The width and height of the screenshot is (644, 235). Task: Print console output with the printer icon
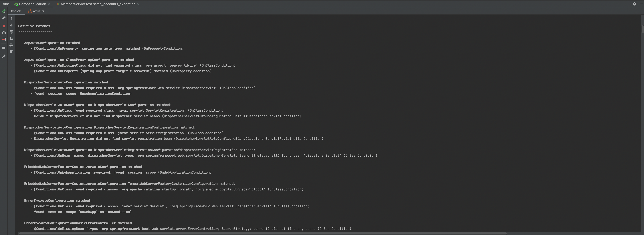tap(11, 45)
